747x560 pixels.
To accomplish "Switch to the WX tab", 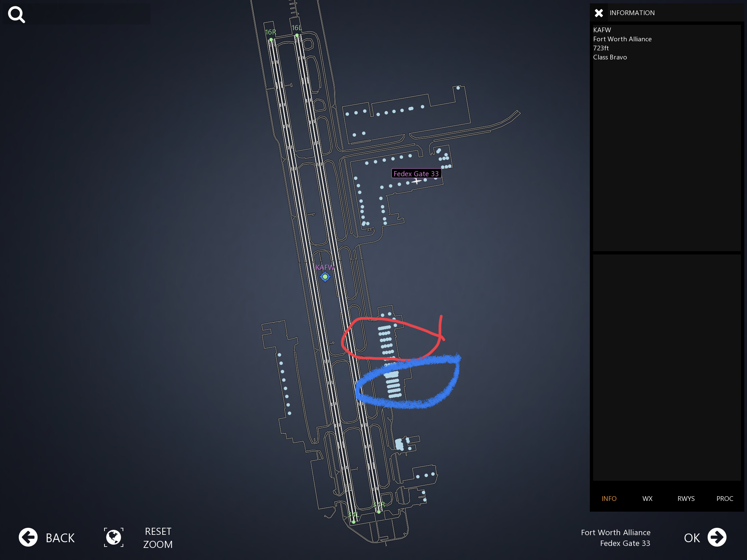I will (647, 499).
